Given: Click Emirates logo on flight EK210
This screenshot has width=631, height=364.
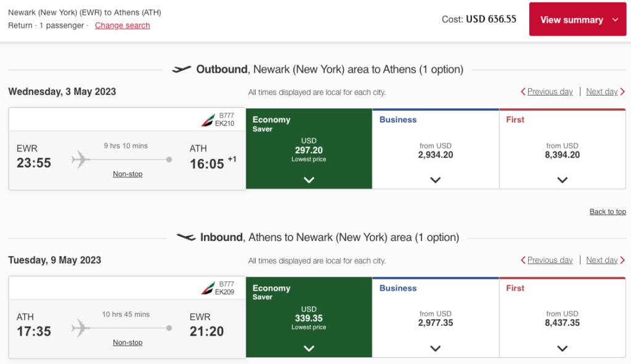Looking at the screenshot, I should click(208, 119).
